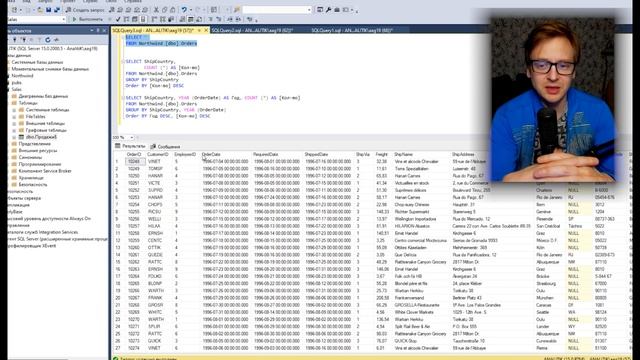Select the Компонент Service Broker node

tap(45, 171)
